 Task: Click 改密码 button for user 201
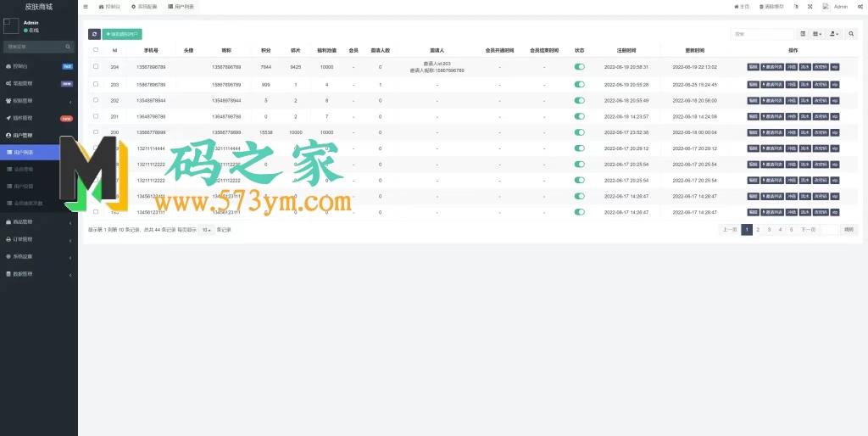tap(821, 116)
